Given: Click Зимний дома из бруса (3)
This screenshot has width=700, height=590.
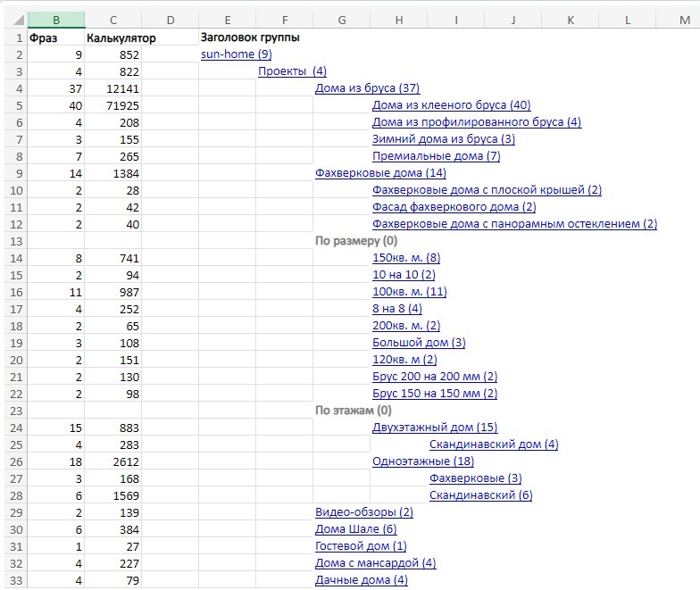Looking at the screenshot, I should pyautogui.click(x=444, y=139).
